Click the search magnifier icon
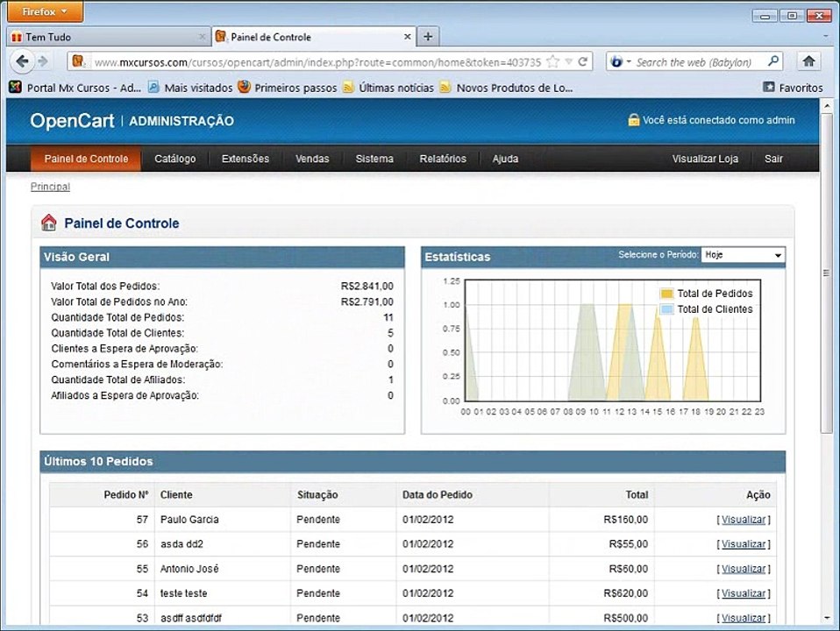Image resolution: width=840 pixels, height=631 pixels. pyautogui.click(x=772, y=61)
